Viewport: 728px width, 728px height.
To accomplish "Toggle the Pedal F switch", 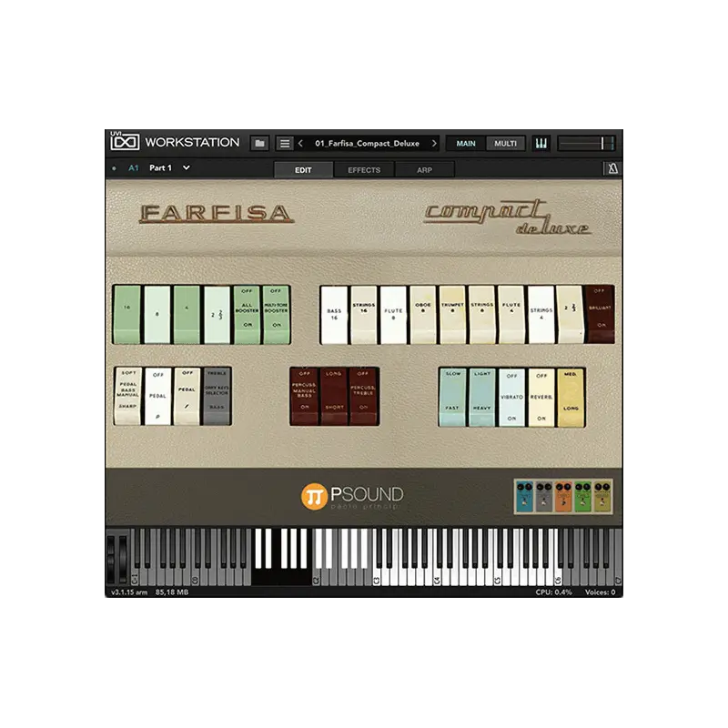I will 187,396.
